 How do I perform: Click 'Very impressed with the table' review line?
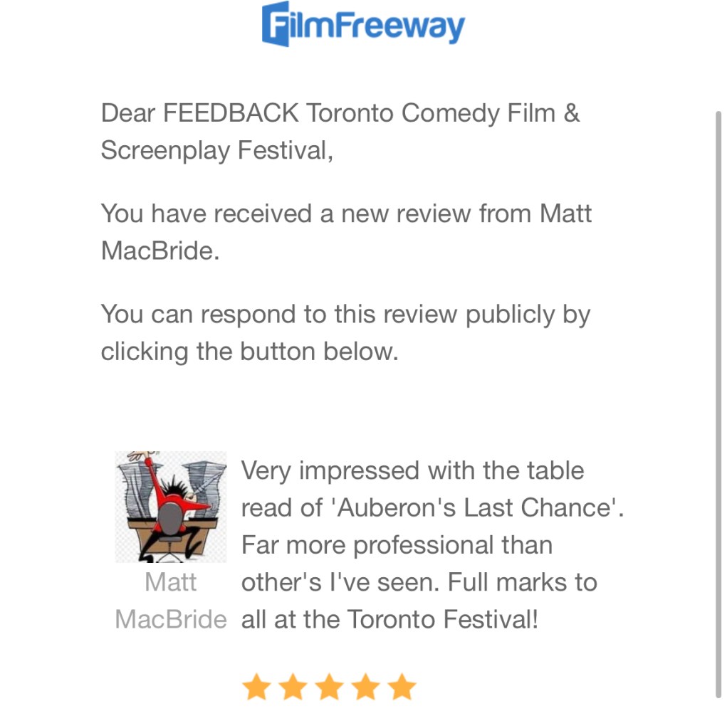pos(412,470)
